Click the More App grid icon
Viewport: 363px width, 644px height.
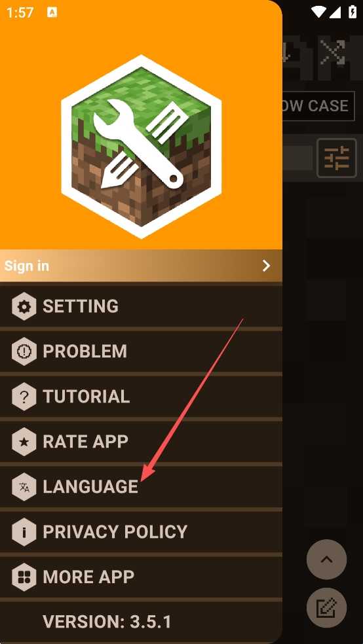[24, 577]
